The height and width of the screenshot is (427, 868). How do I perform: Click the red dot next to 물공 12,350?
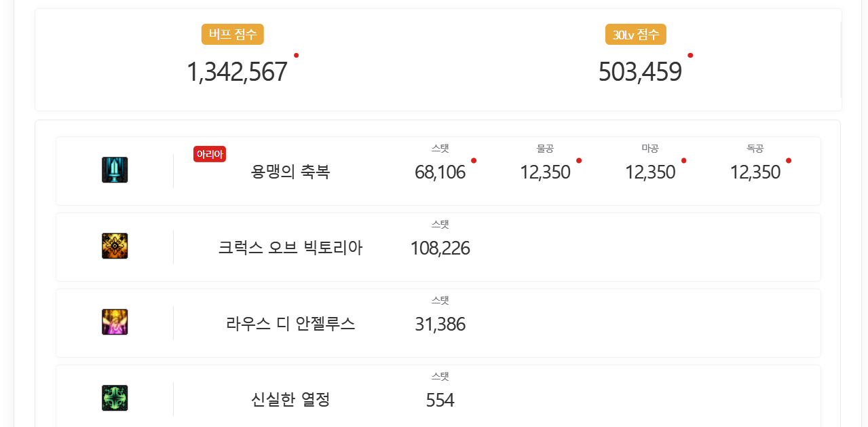point(579,161)
